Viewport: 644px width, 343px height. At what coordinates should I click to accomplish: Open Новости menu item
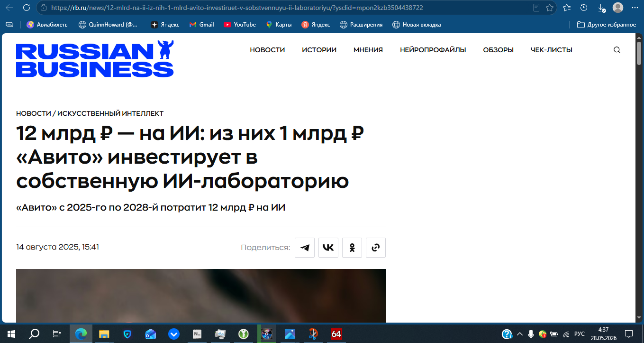[267, 50]
